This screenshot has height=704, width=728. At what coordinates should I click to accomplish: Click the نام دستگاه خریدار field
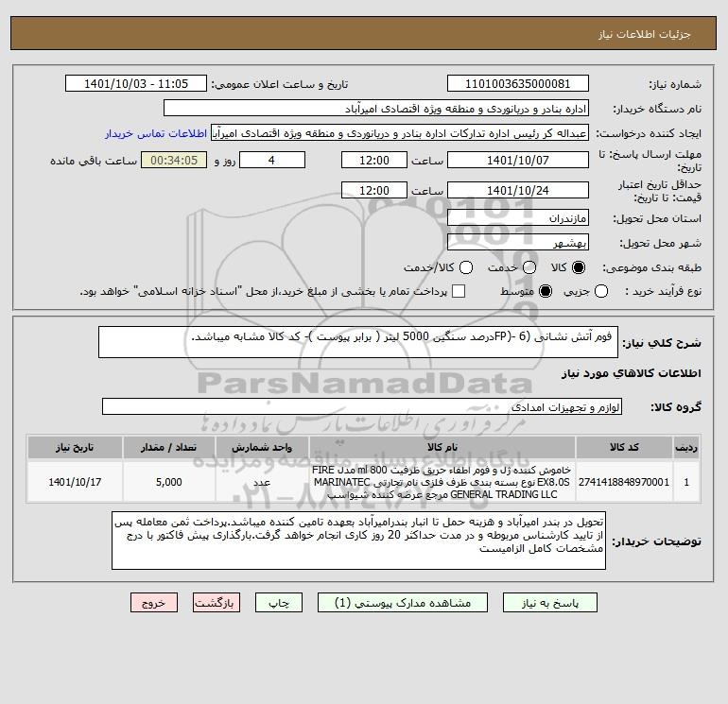click(376, 108)
